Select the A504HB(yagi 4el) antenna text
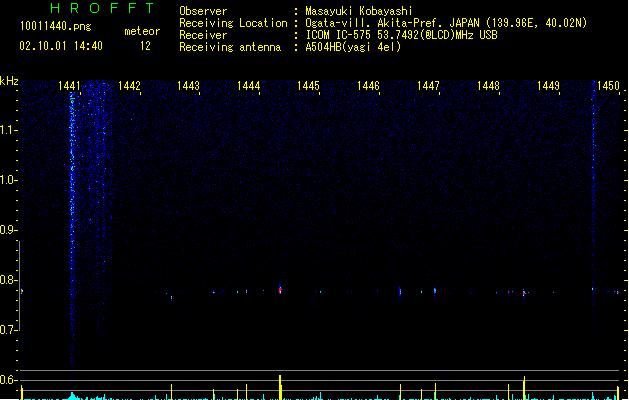The width and height of the screenshot is (629, 400). pos(353,47)
